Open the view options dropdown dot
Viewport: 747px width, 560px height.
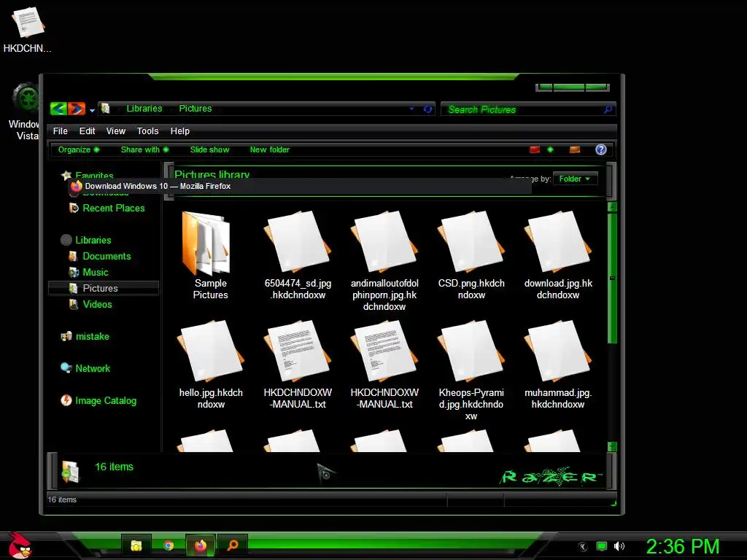tap(550, 149)
